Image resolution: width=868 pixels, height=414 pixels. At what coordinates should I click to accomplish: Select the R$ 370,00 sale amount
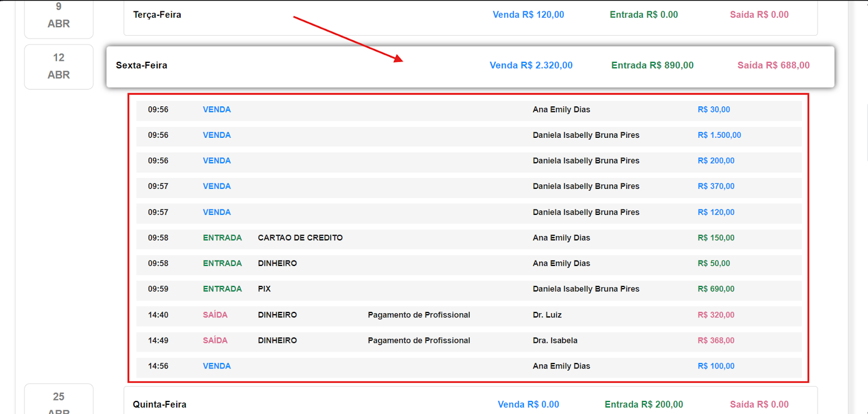click(716, 186)
